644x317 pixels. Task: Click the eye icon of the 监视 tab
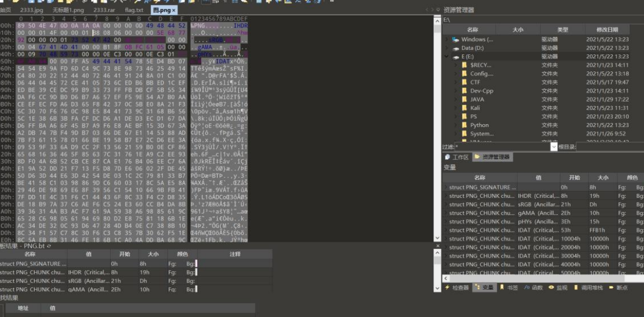[551, 287]
